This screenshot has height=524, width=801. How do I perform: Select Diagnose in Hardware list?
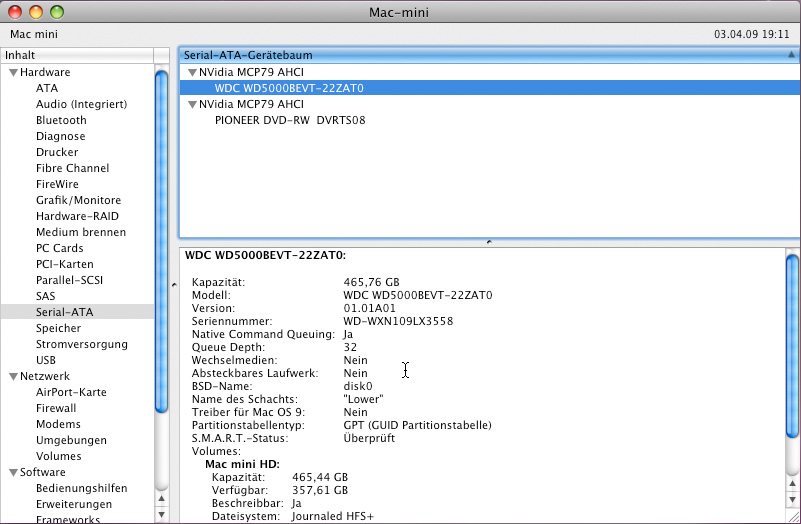coord(61,136)
